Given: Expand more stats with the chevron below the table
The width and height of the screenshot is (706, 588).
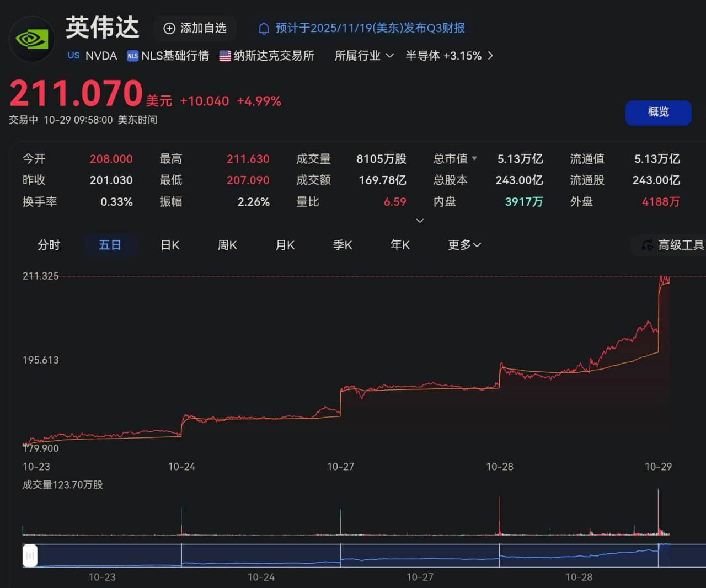Looking at the screenshot, I should tap(420, 221).
